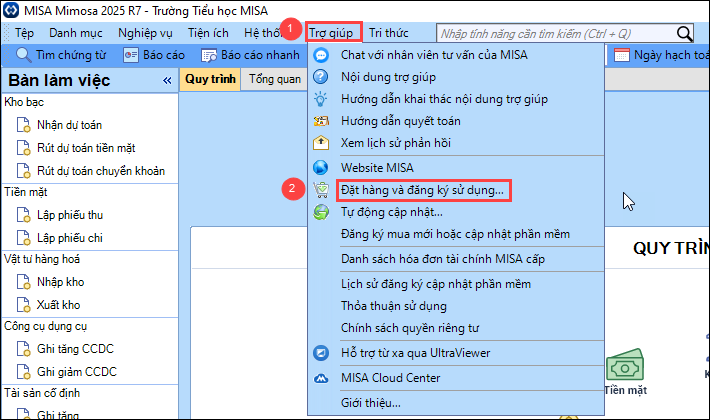Open the Tri thức menu
Screen dimensions: 710x420
389,33
